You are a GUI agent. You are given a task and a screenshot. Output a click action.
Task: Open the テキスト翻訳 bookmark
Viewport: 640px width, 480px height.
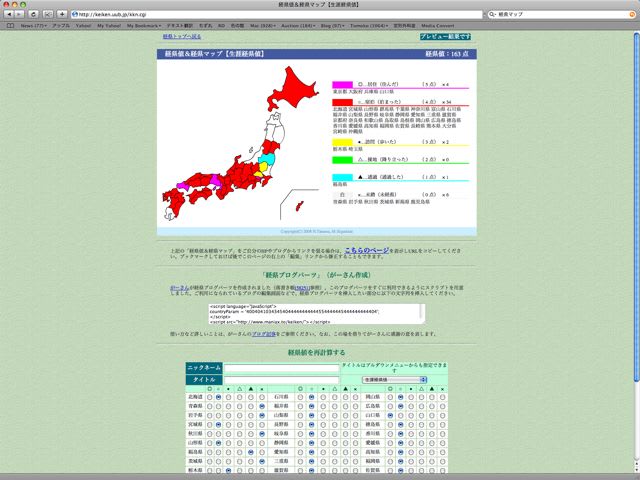click(180, 26)
